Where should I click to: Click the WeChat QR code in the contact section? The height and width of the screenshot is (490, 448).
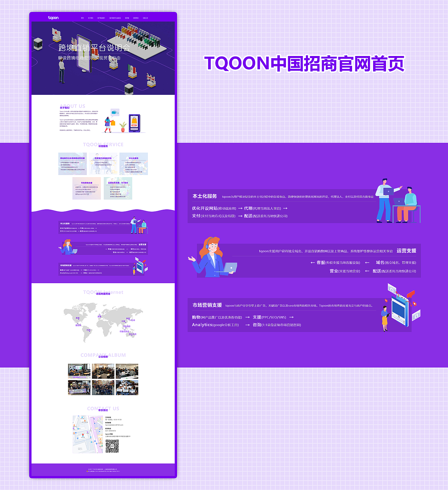coord(112,446)
